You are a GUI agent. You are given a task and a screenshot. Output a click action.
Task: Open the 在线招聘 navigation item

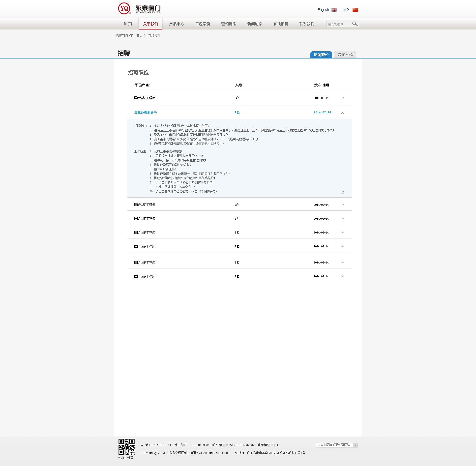point(281,24)
